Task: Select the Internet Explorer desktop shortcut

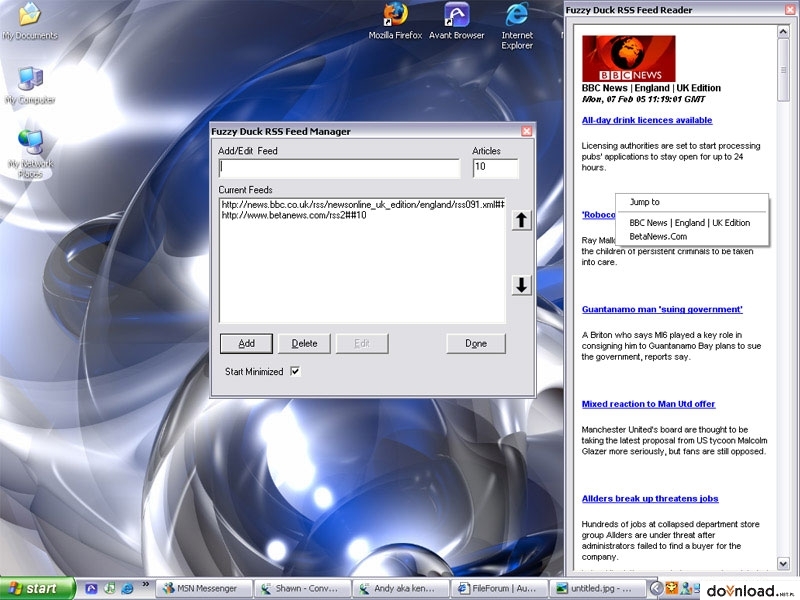Action: (x=517, y=26)
